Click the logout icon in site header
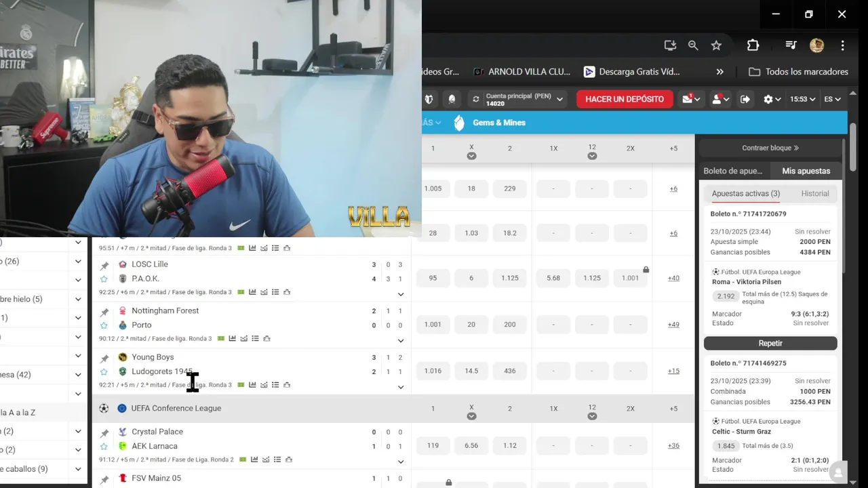This screenshot has height=488, width=868. (745, 99)
